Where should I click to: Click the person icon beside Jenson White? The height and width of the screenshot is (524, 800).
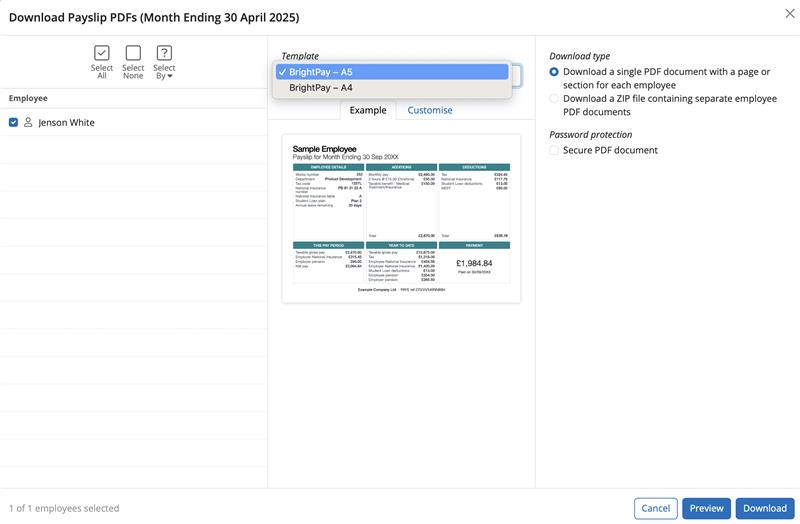[x=28, y=122]
